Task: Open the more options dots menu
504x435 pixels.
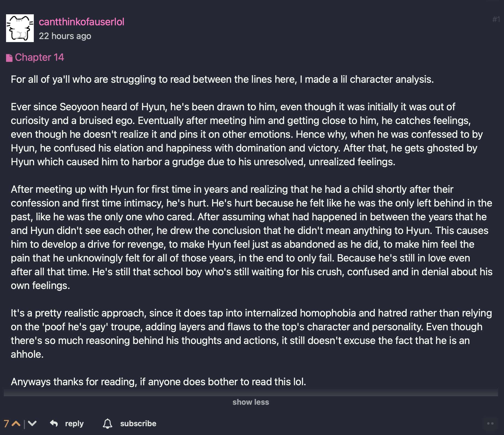Action: (x=490, y=423)
